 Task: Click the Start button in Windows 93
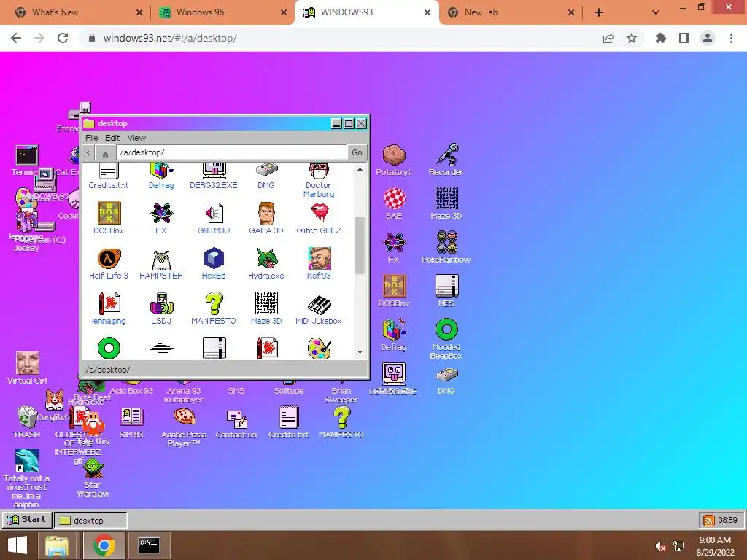(27, 519)
